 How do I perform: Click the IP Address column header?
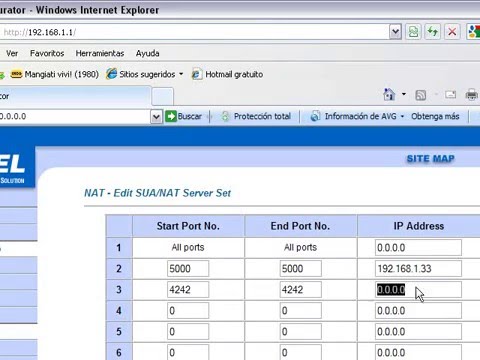(x=419, y=226)
